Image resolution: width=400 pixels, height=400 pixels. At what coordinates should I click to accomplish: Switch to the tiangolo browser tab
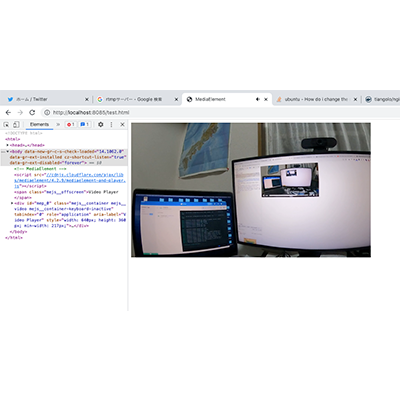click(382, 99)
